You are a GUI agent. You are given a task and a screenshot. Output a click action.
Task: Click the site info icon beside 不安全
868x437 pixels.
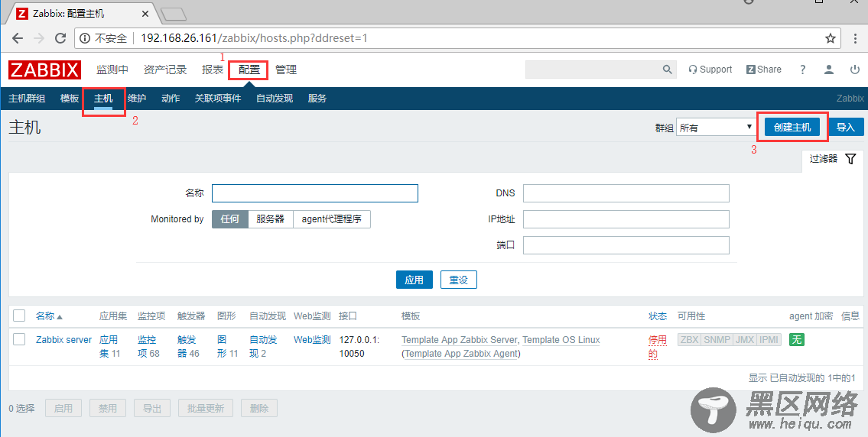85,38
